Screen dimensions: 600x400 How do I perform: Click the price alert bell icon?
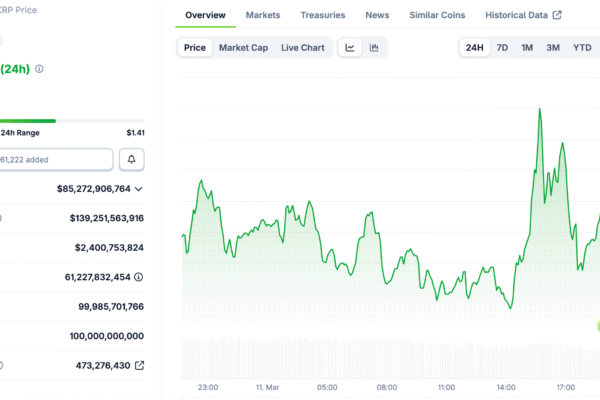click(132, 159)
